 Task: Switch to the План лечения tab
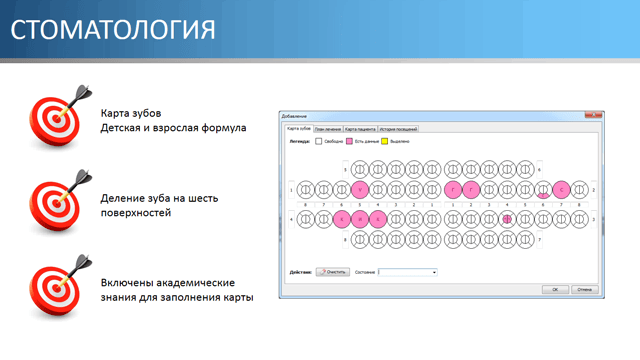[328, 129]
